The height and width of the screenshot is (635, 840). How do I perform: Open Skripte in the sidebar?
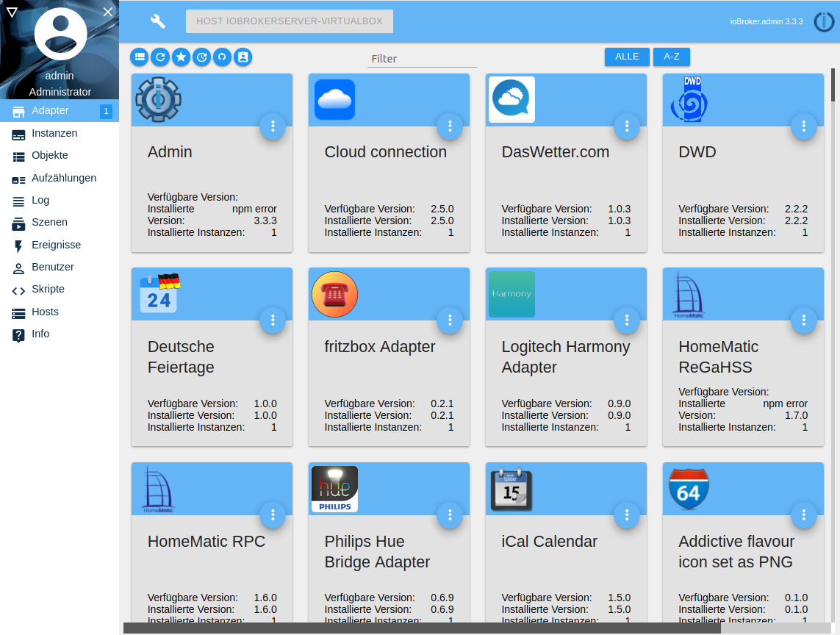point(60,290)
